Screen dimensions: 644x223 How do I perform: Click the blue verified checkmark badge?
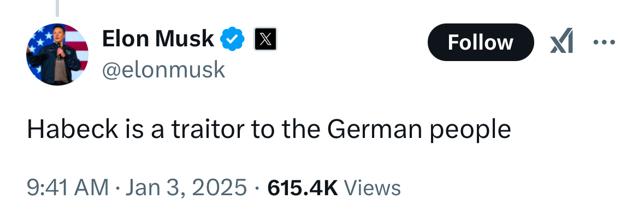tap(233, 39)
